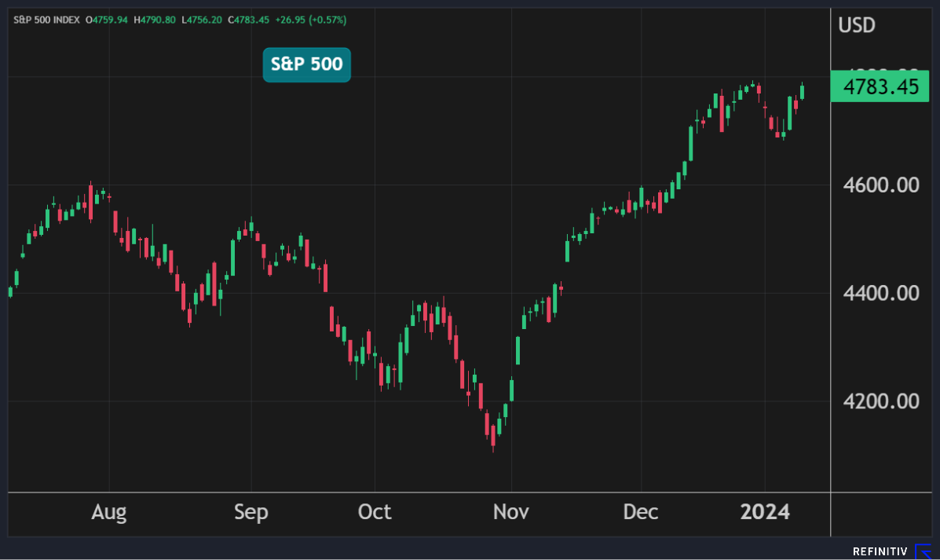This screenshot has width=940, height=560.
Task: Click the Refinitiv logo icon
Action: (x=924, y=551)
